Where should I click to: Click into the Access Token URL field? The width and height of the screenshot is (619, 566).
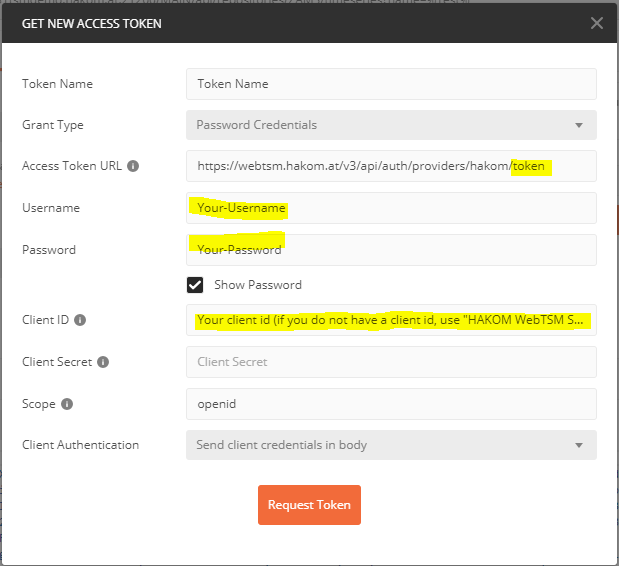coord(391,166)
